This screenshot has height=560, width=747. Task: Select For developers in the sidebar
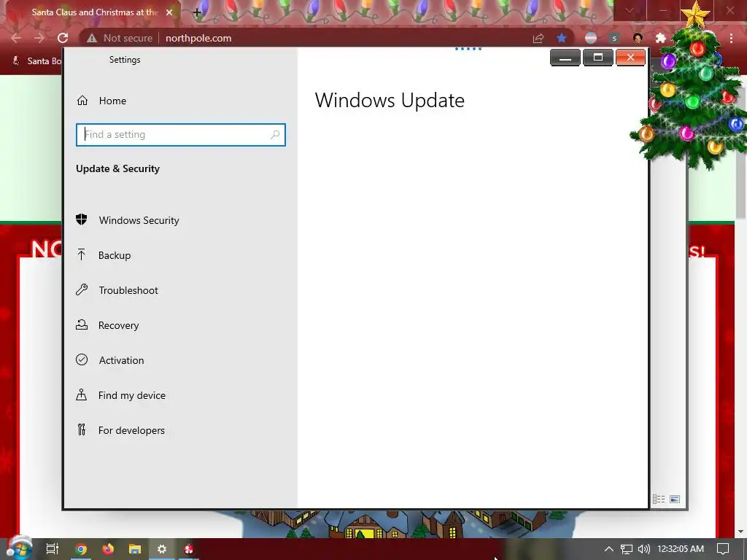tap(131, 430)
